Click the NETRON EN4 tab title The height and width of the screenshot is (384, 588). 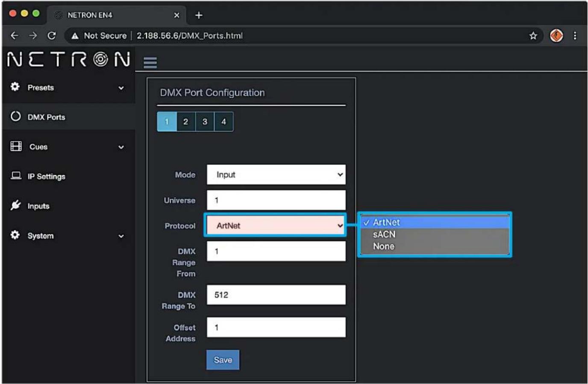90,15
